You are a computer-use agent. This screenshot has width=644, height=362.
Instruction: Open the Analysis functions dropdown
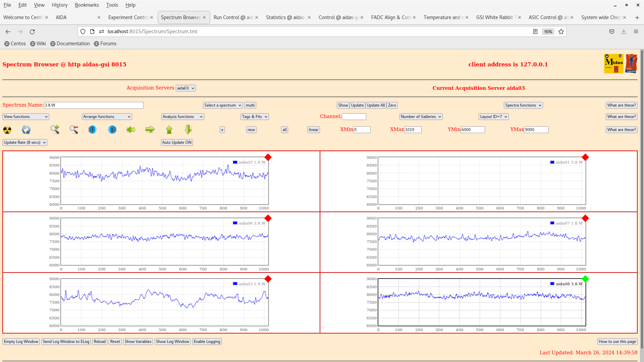point(182,117)
